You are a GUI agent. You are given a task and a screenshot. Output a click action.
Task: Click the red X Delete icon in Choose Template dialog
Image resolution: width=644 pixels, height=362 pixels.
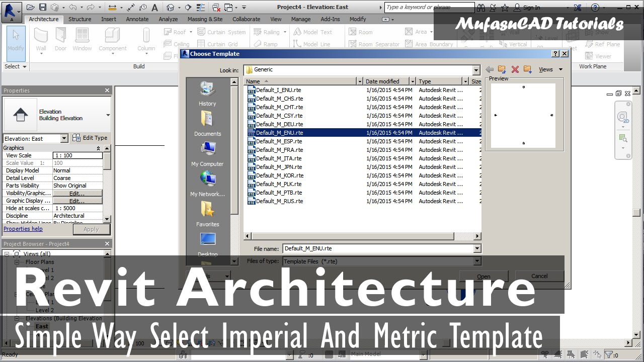pos(515,69)
